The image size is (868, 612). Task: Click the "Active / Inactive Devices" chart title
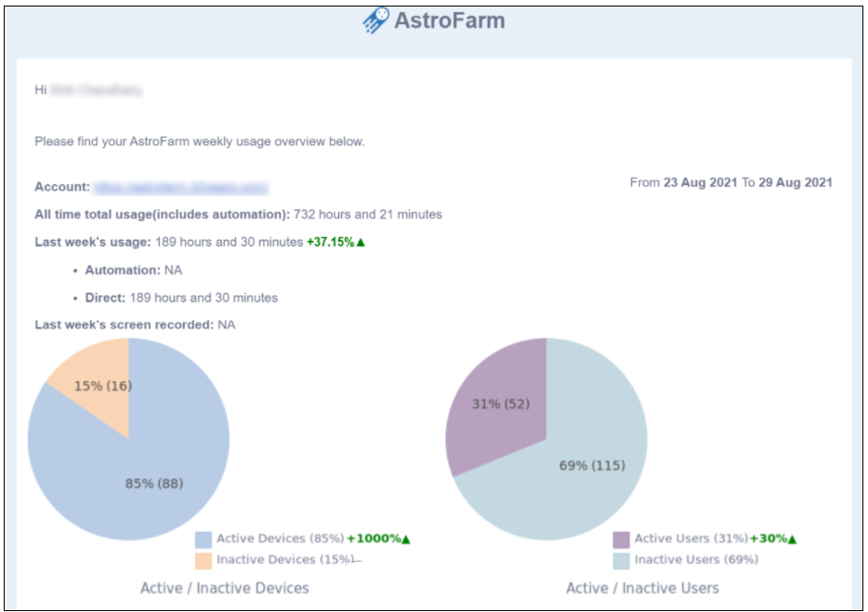224,588
